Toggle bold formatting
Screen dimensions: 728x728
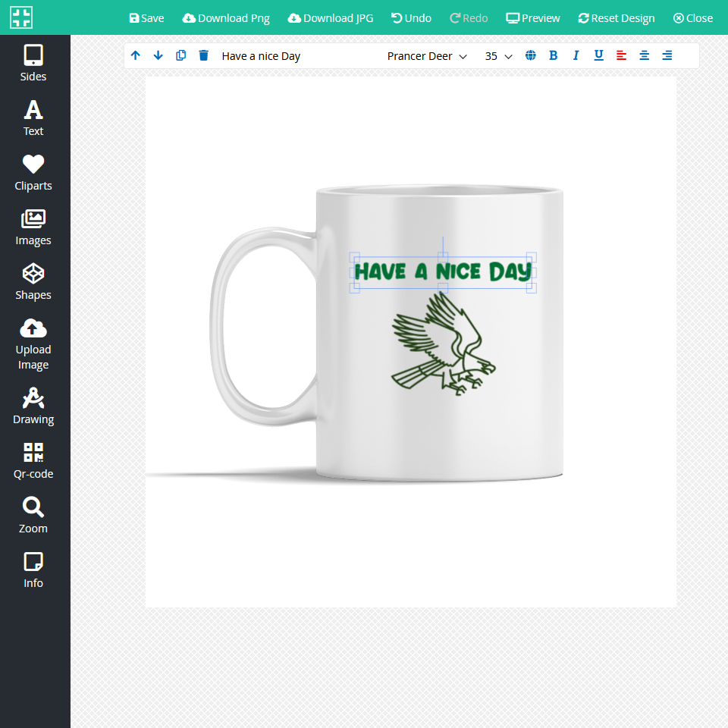[553, 55]
